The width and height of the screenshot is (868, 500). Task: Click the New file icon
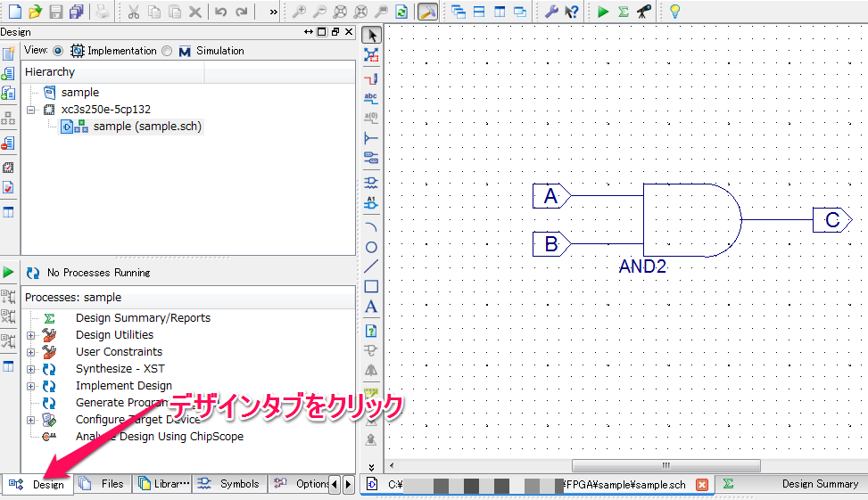coord(14,12)
